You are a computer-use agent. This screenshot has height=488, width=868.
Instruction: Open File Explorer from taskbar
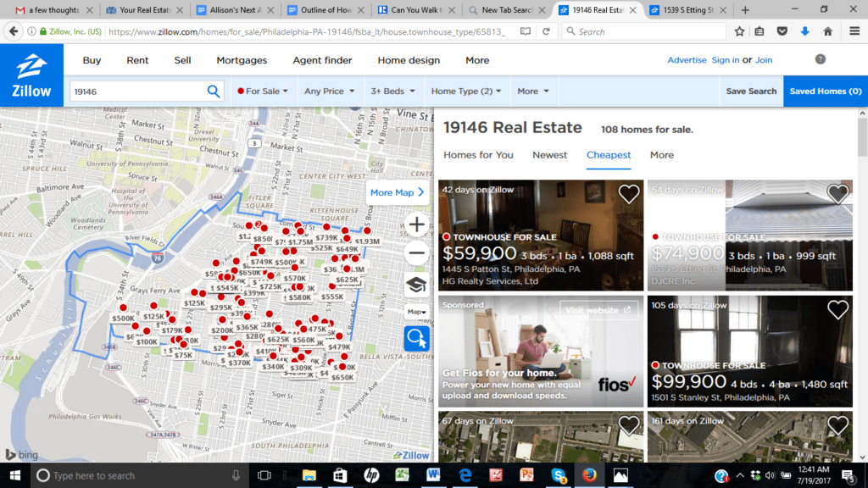coord(309,475)
